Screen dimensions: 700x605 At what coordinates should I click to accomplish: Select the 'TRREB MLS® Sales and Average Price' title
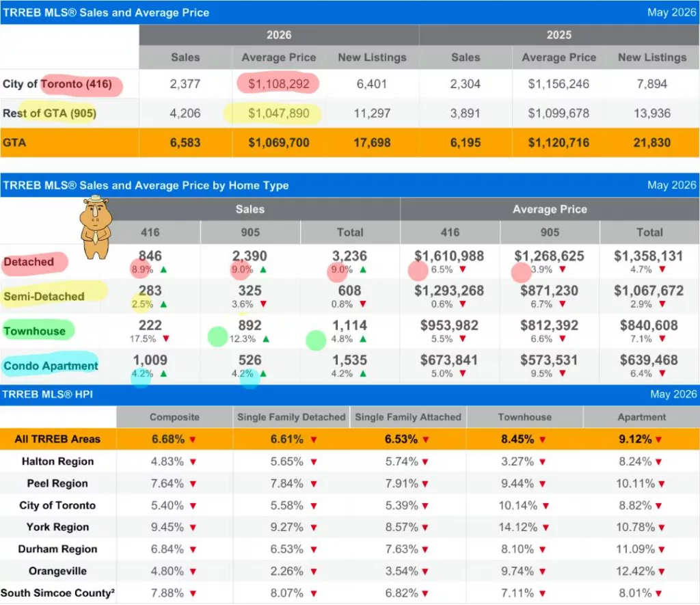coord(106,12)
